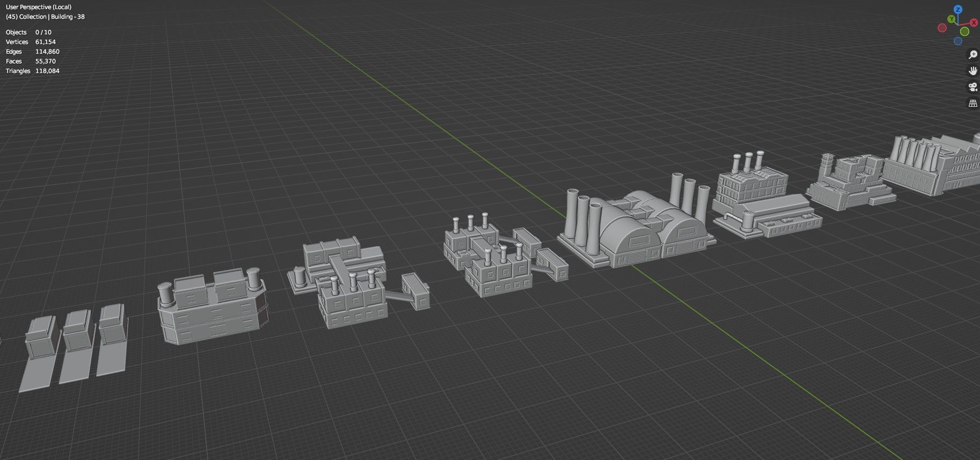Image resolution: width=980 pixels, height=460 pixels.
Task: Click the blue Z axis gizmo handle
Action: 958,10
